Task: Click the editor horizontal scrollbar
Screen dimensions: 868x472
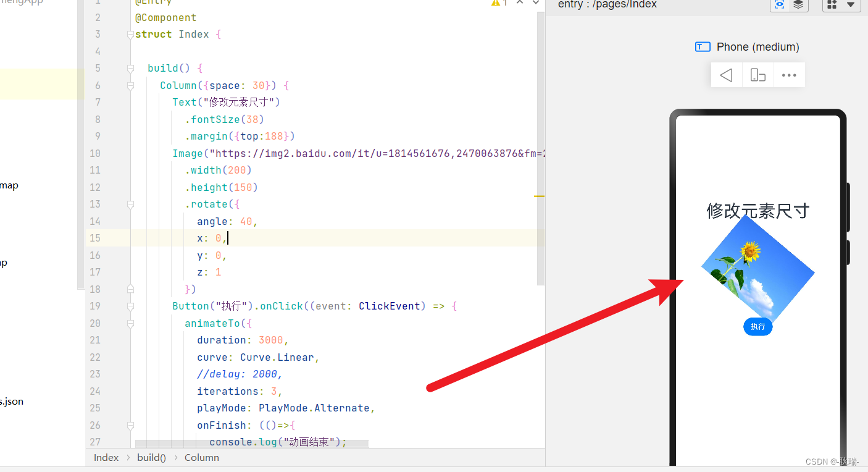Action: point(252,444)
